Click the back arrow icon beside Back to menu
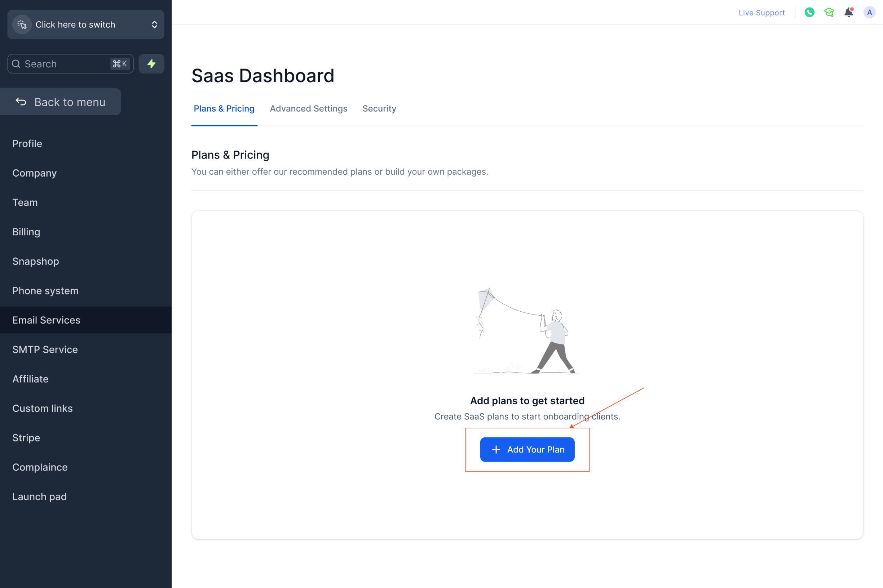The image size is (883, 588). (x=21, y=102)
